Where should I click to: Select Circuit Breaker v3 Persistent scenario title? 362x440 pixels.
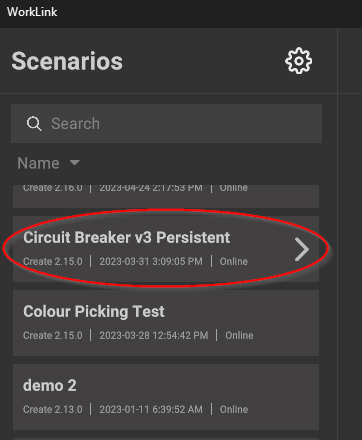[127, 237]
